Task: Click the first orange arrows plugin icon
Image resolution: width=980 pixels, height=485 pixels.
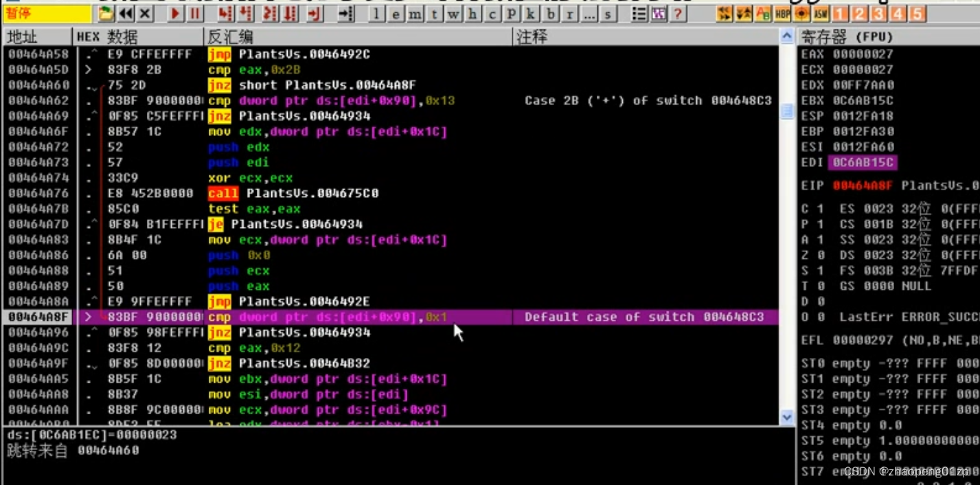Action: click(x=724, y=14)
